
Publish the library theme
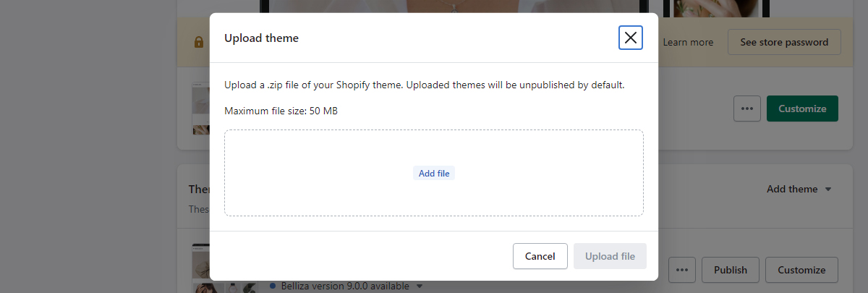(731, 270)
